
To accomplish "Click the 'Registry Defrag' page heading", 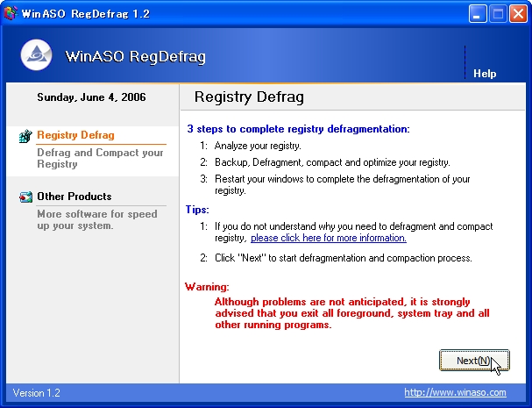I will click(249, 97).
